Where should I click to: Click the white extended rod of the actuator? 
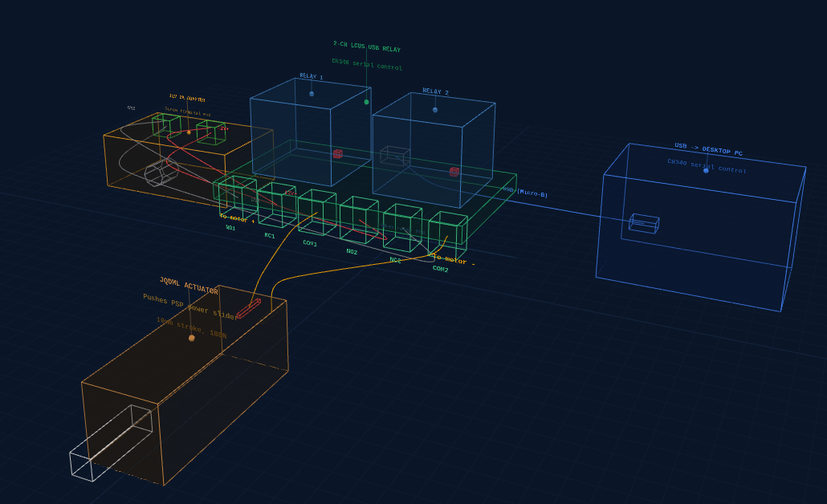(x=108, y=446)
